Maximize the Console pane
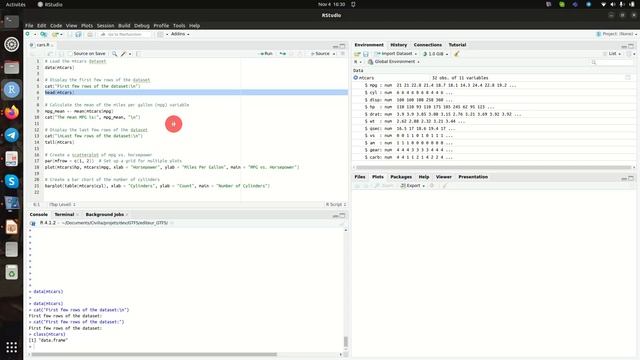 click(342, 215)
